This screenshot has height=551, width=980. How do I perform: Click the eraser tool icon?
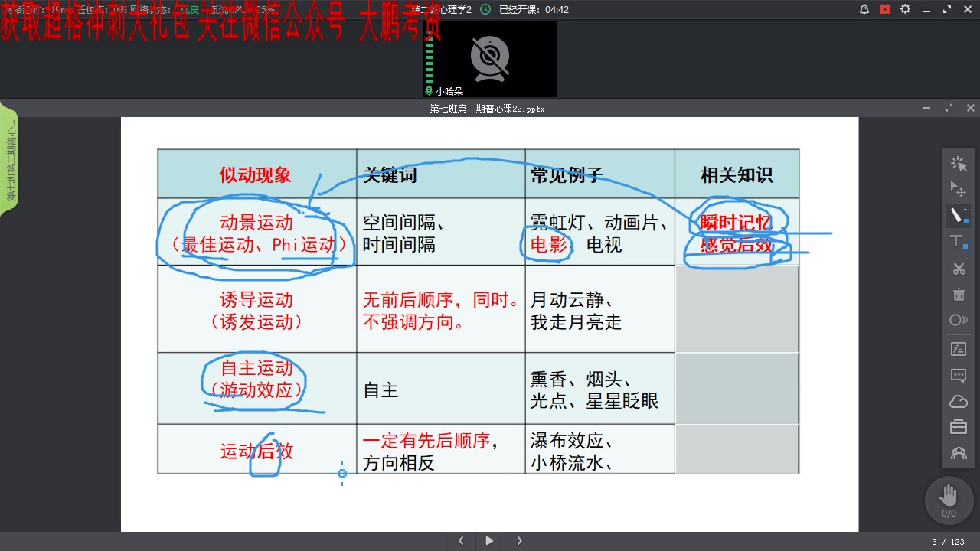click(959, 321)
